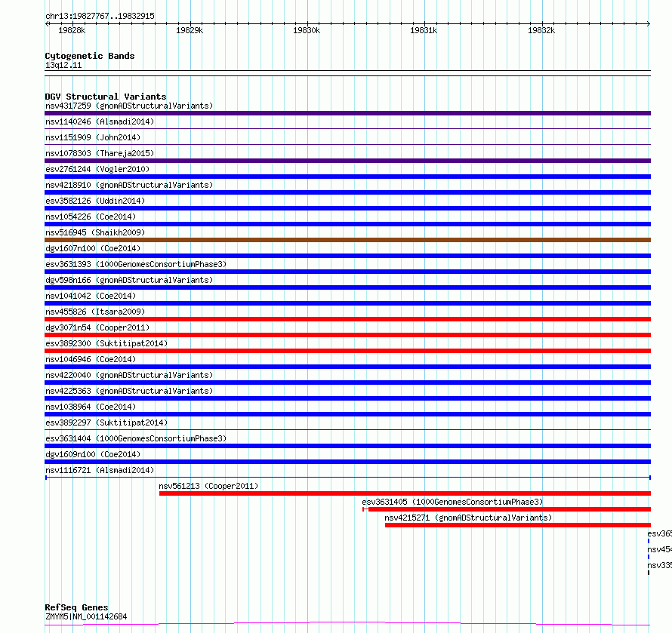Open nsv1038964 (Coe2014) label
Image resolution: width=672 pixels, height=633 pixels.
91,407
